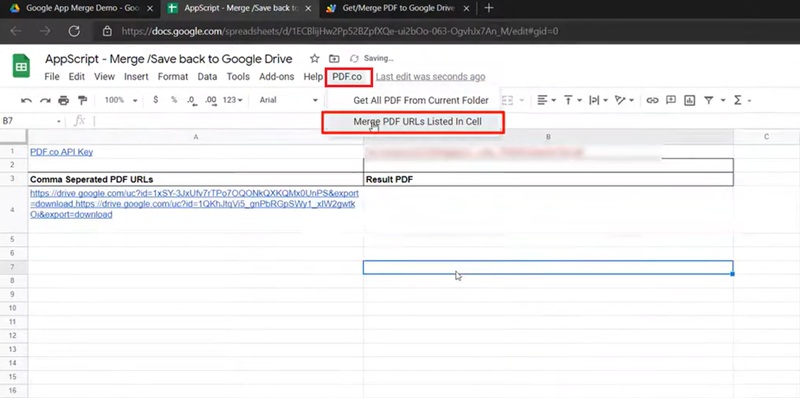The image size is (800, 398).
Task: Open the Help menu
Action: (x=313, y=77)
